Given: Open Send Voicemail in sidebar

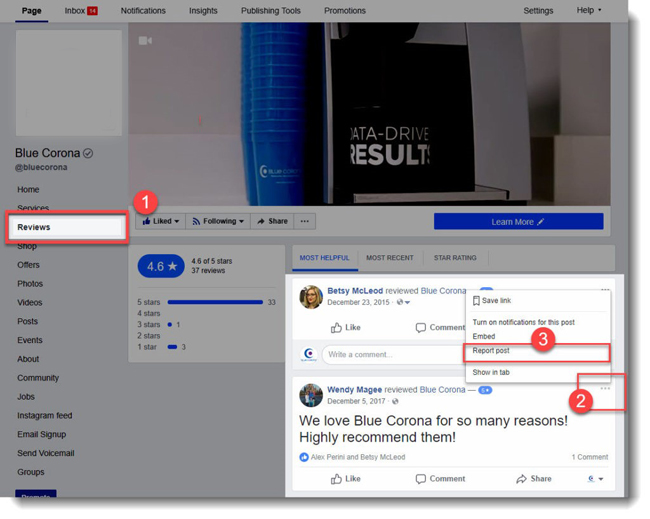Looking at the screenshot, I should 46,453.
